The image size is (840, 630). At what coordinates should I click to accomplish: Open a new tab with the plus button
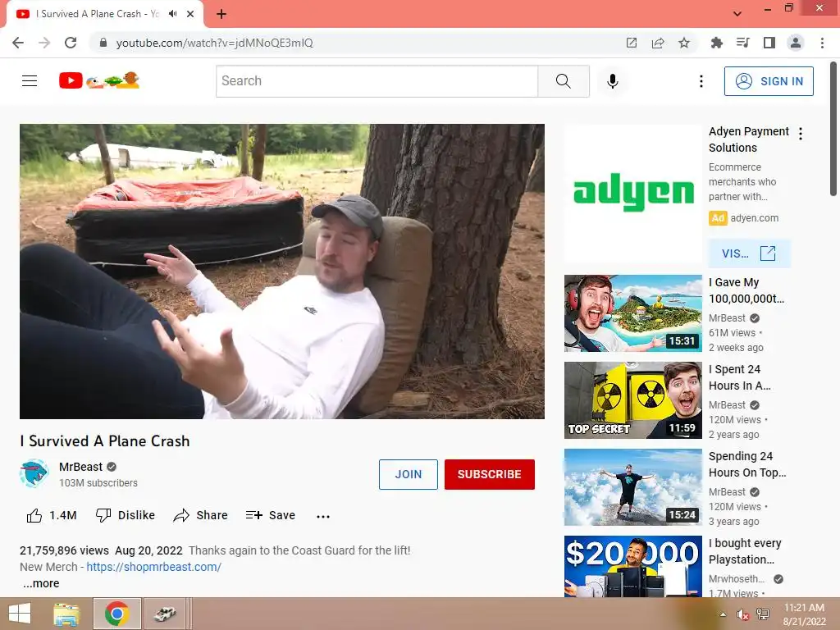(221, 14)
